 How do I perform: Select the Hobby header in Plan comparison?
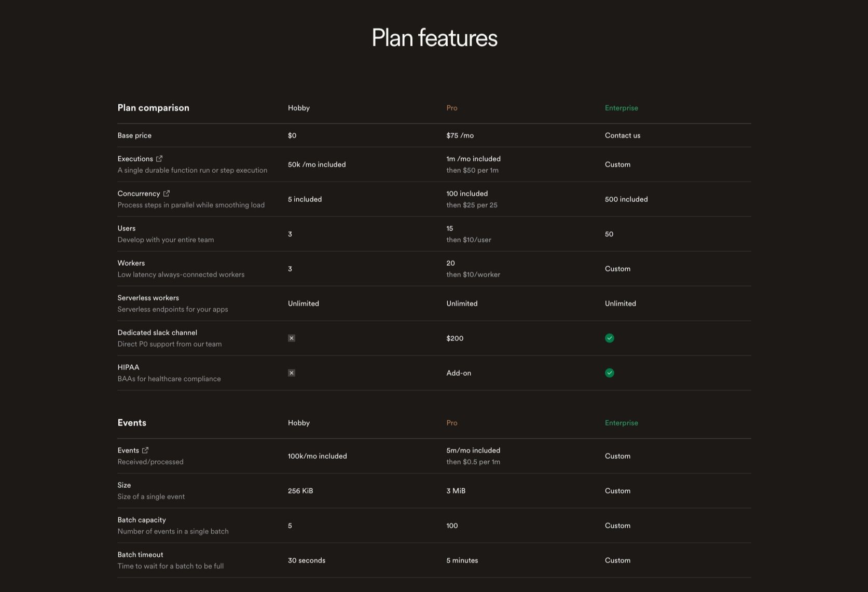(x=299, y=108)
